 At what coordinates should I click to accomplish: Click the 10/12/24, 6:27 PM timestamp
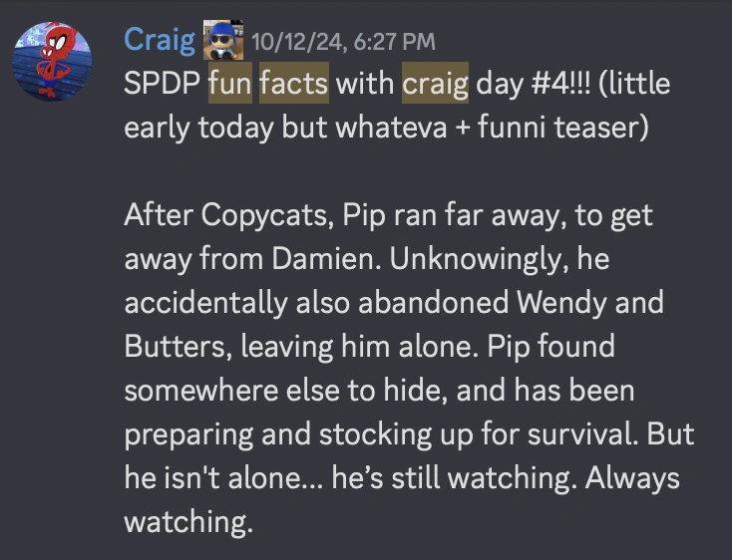pyautogui.click(x=343, y=41)
